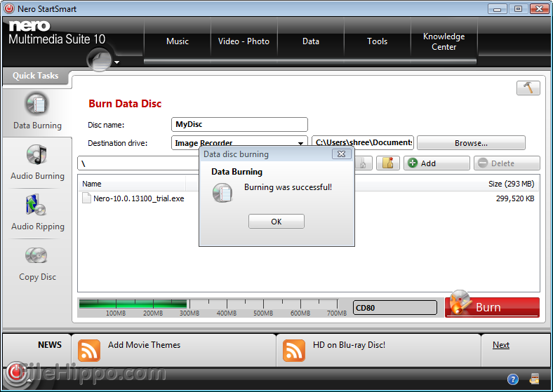Open the Audio Burning quick task
Image resolution: width=553 pixels, height=392 pixels.
pos(37,162)
